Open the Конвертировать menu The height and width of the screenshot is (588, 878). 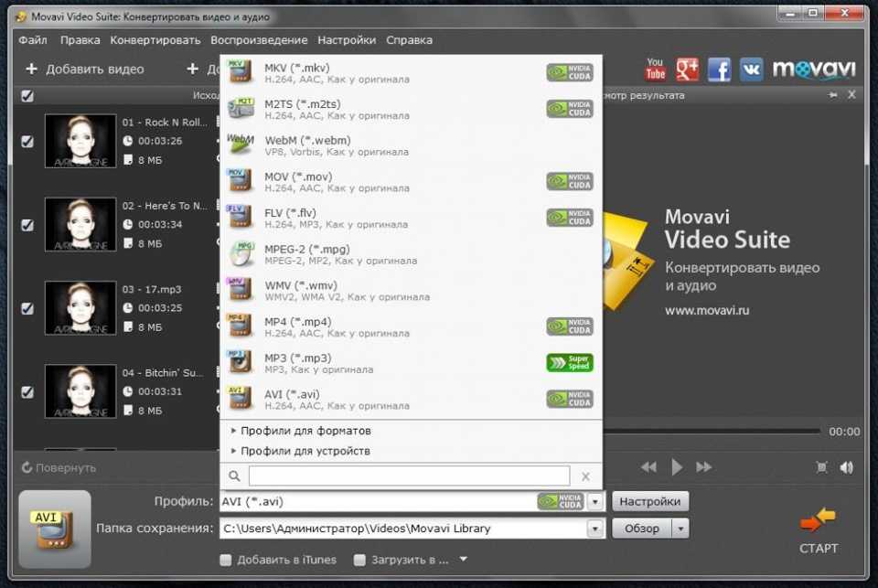tap(155, 40)
